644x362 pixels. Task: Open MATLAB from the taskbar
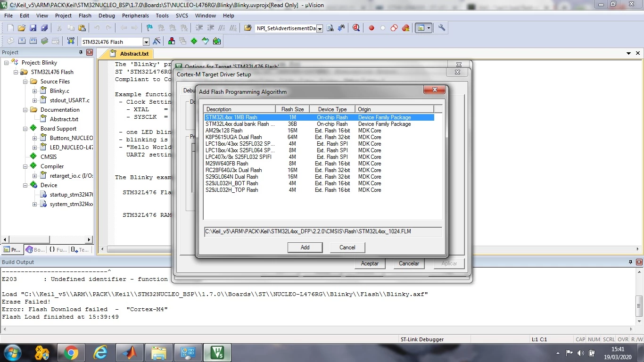[129, 353]
